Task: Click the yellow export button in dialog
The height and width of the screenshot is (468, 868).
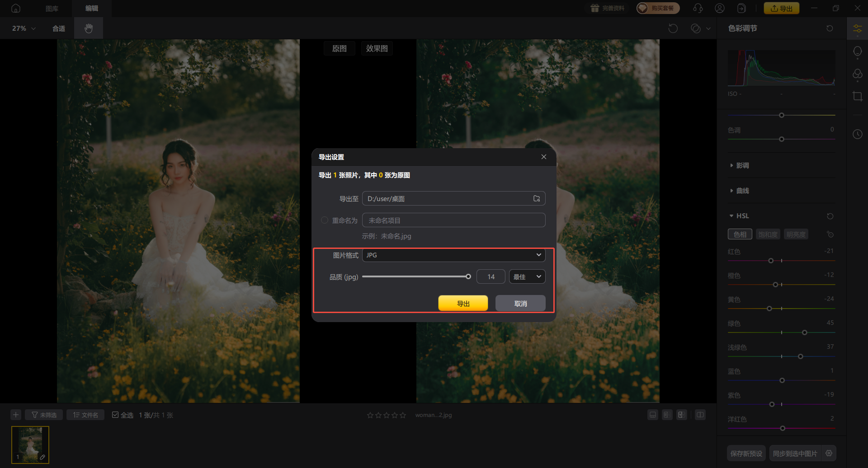Action: pyautogui.click(x=463, y=304)
